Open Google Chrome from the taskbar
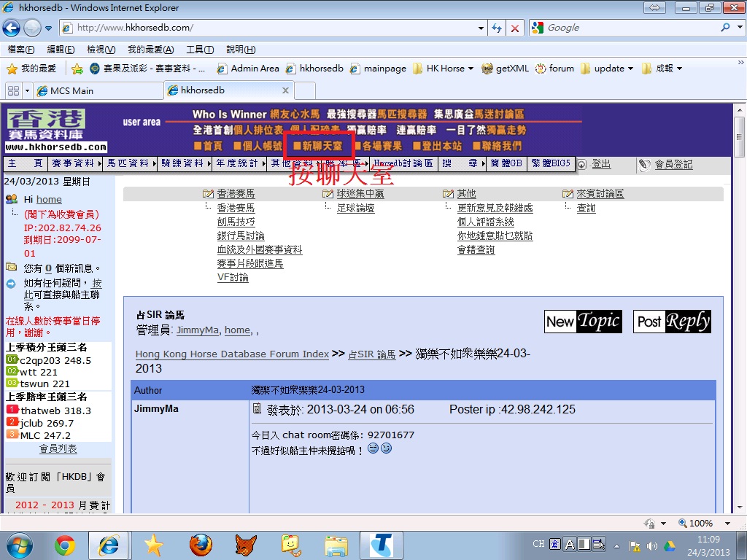The width and height of the screenshot is (747, 560). (x=65, y=545)
